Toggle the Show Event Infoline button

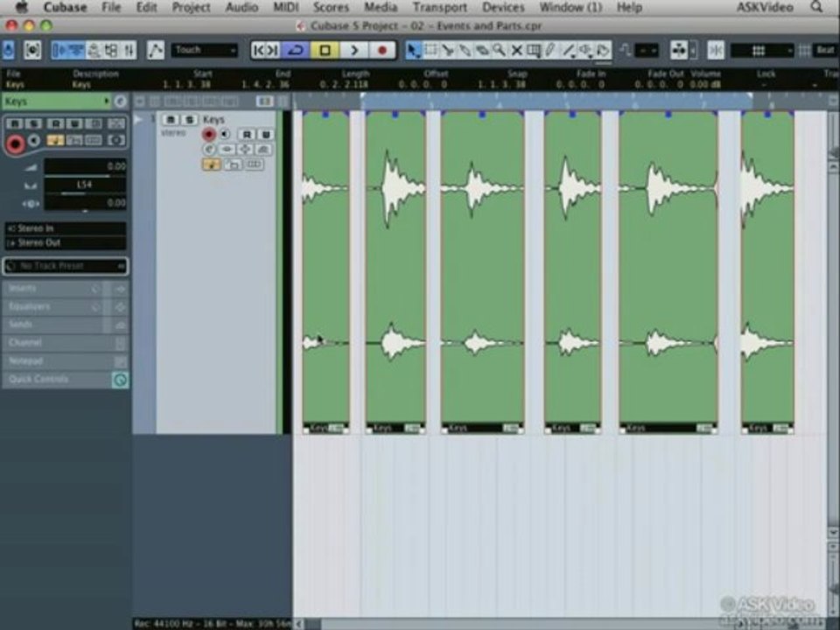76,51
